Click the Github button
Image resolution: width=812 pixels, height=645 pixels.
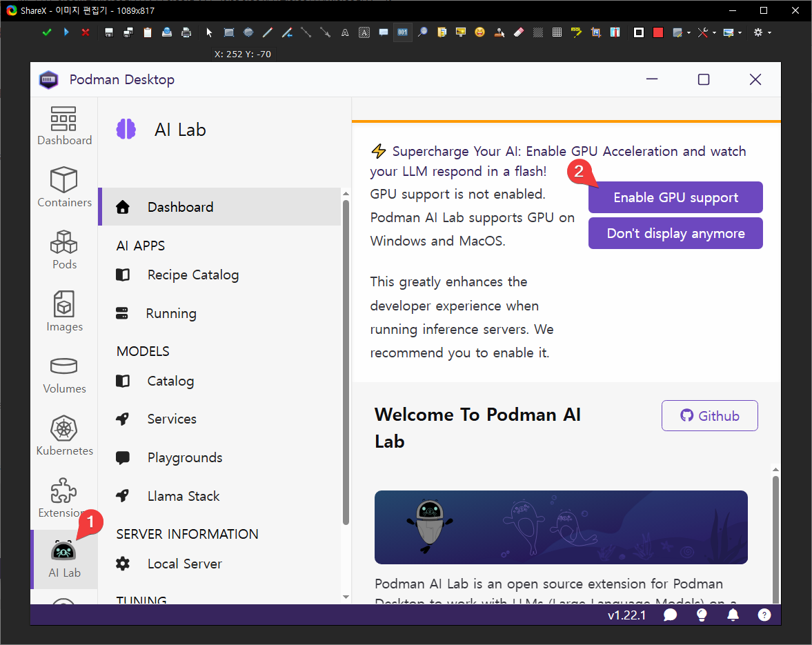tap(709, 415)
